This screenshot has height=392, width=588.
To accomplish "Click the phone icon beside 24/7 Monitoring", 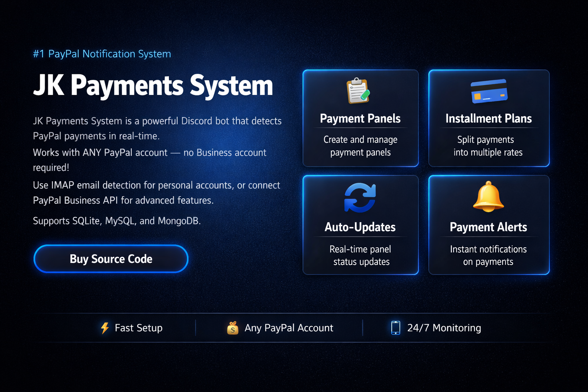I will (395, 328).
